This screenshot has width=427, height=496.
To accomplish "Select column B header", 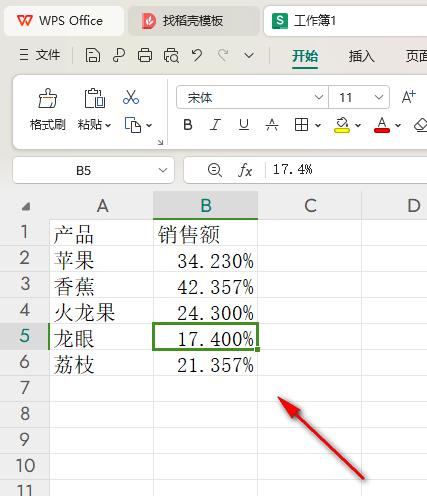I will pyautogui.click(x=206, y=205).
